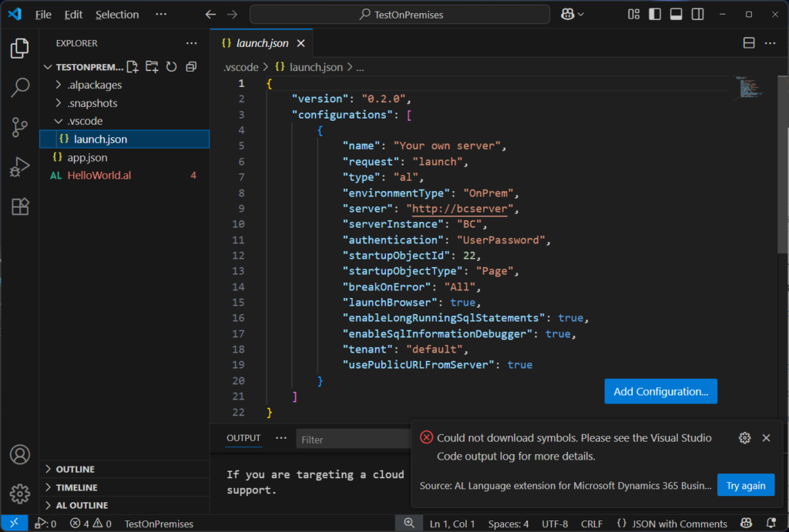Click the New File icon in Explorer
This screenshot has height=532, width=789.
tap(133, 67)
